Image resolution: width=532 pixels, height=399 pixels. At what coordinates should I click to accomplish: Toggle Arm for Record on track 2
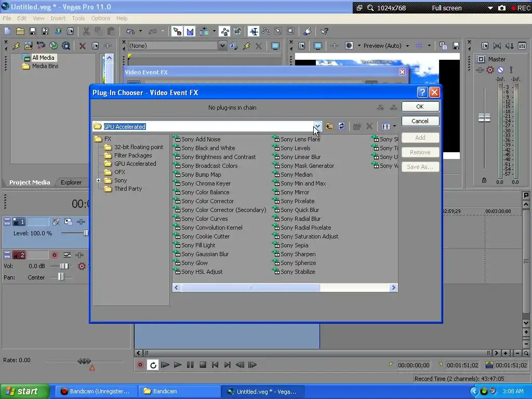point(54,255)
